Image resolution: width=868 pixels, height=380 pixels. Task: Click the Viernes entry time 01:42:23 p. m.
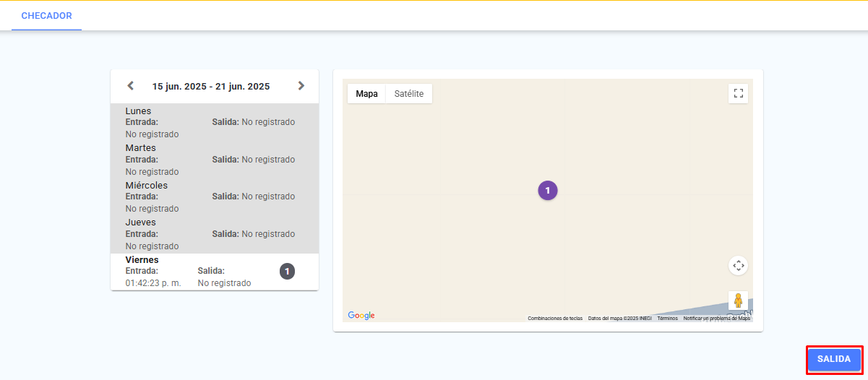tap(153, 283)
